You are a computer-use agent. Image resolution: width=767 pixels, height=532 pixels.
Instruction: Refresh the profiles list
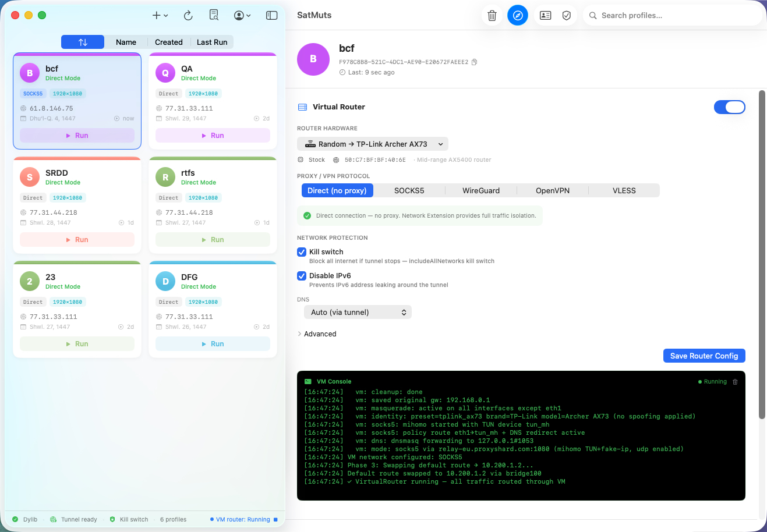pos(188,15)
